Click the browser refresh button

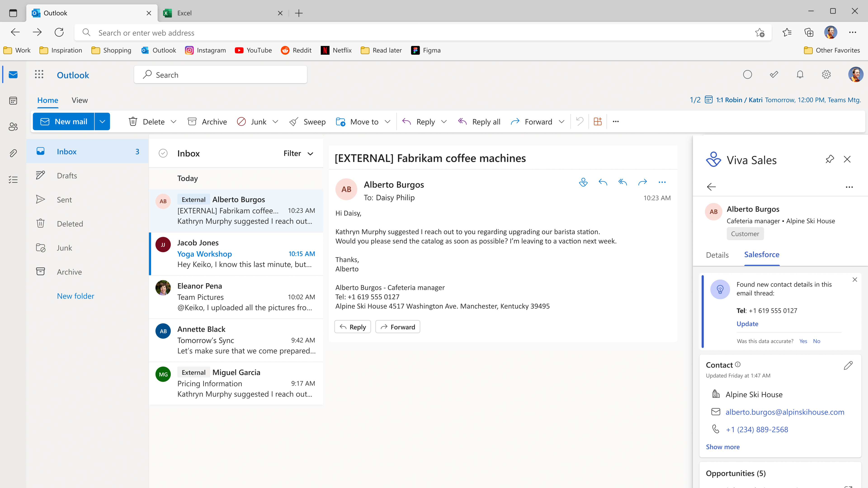click(59, 32)
